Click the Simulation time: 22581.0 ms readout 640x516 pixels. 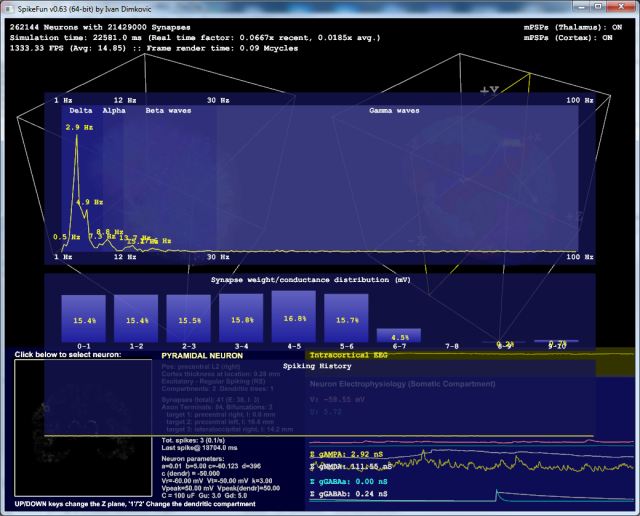click(75, 38)
